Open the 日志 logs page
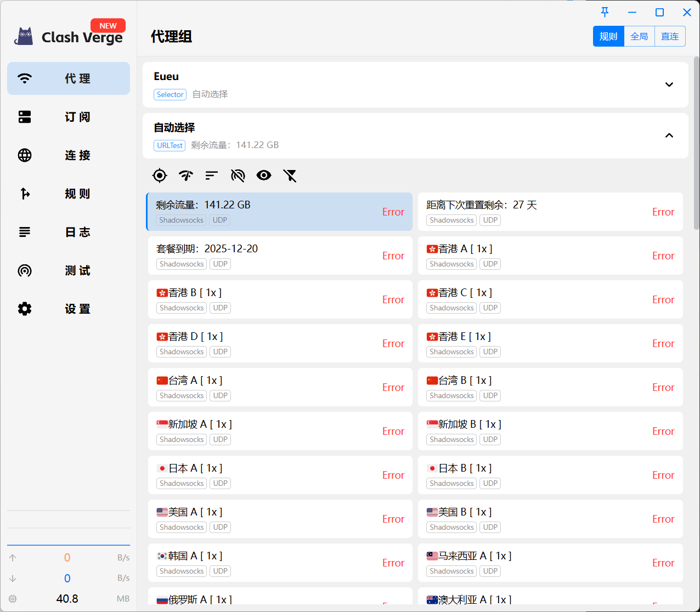This screenshot has height=612, width=700. pos(69,232)
